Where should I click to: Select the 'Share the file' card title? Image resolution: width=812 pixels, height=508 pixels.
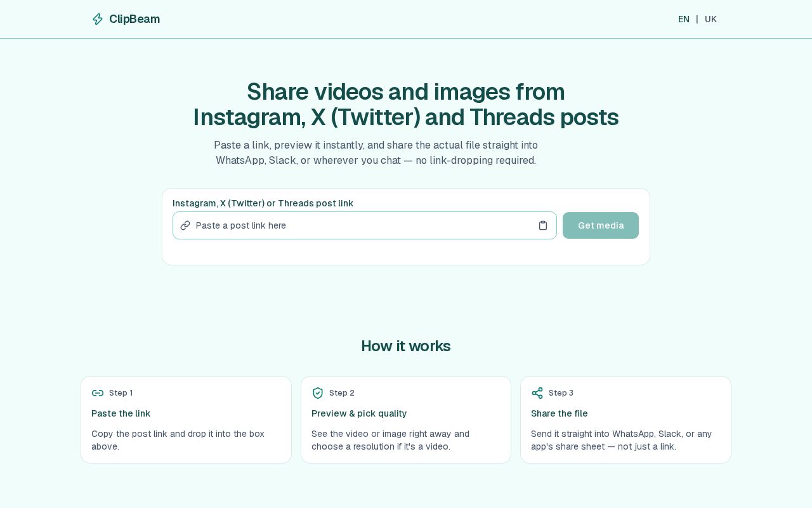point(560,413)
